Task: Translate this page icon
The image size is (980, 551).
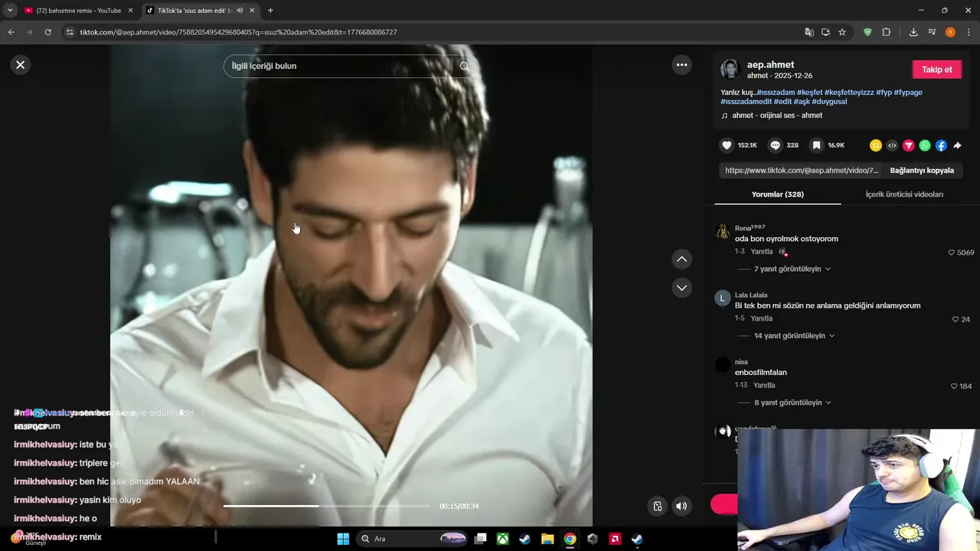Action: click(x=809, y=32)
